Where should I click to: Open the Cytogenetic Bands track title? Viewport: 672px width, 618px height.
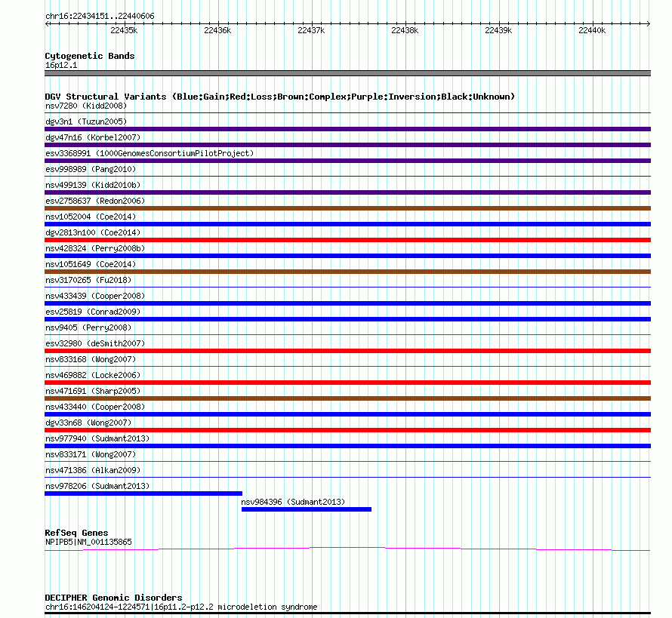click(90, 56)
